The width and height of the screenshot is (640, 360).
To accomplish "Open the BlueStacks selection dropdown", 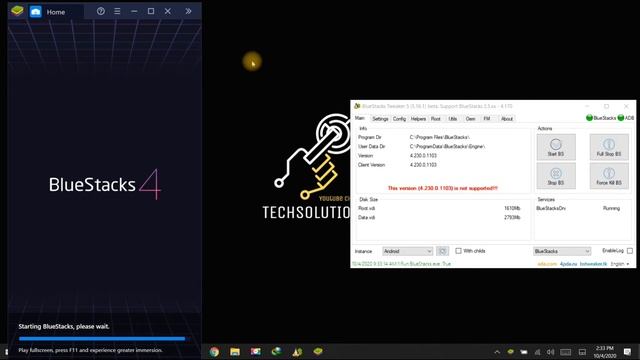I will tap(562, 251).
